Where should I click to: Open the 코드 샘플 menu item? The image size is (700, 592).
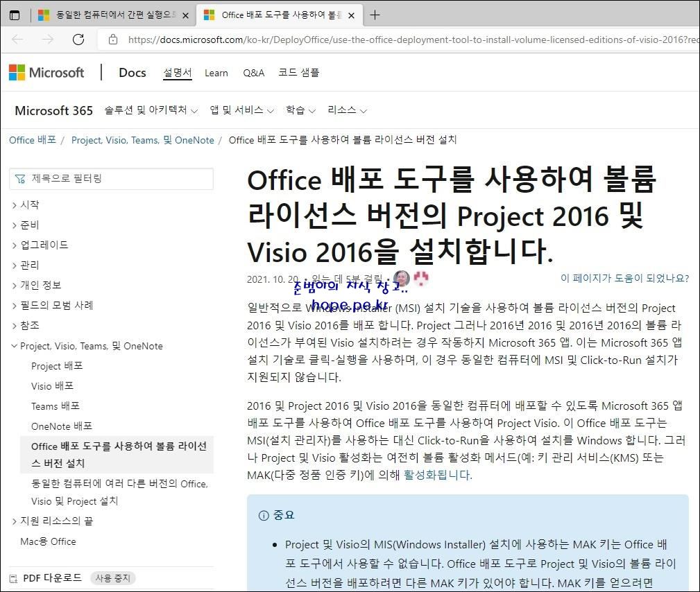pos(298,73)
